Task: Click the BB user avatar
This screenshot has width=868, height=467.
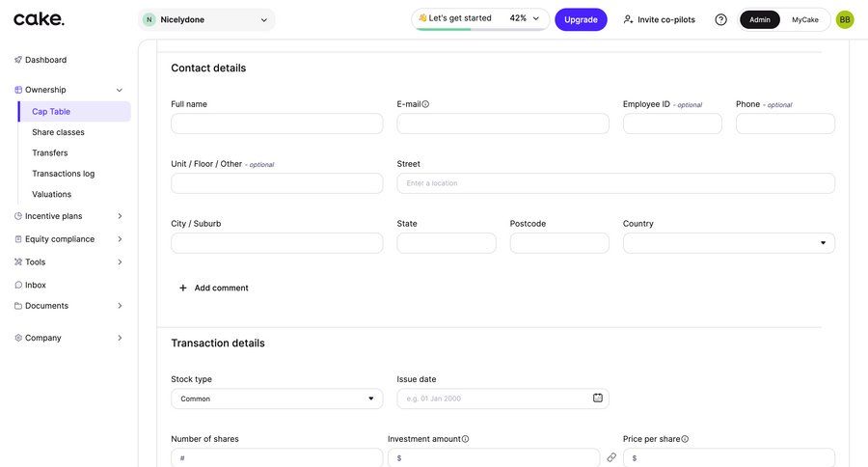Action: pyautogui.click(x=845, y=19)
